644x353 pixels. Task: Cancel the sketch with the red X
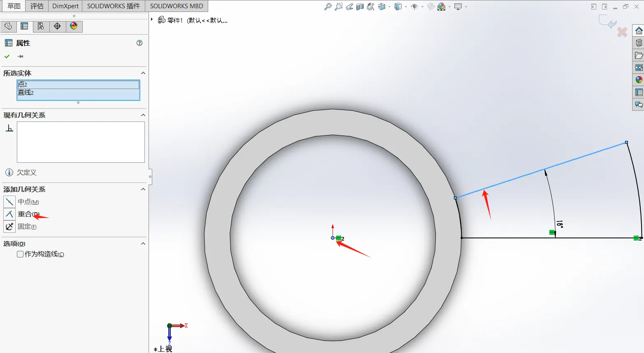point(622,32)
